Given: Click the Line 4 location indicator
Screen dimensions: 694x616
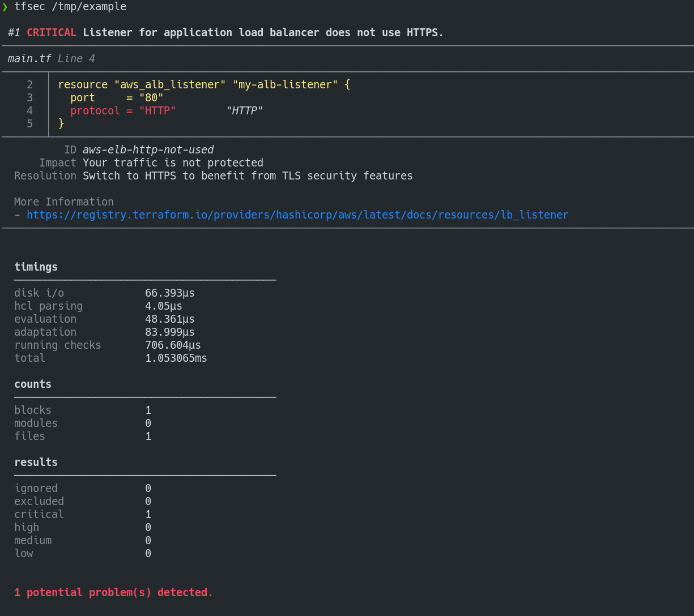Looking at the screenshot, I should tap(76, 58).
